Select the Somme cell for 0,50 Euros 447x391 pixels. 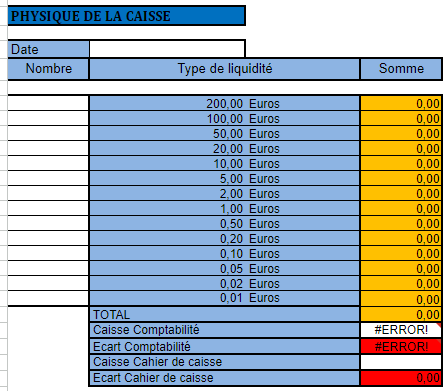tap(401, 223)
